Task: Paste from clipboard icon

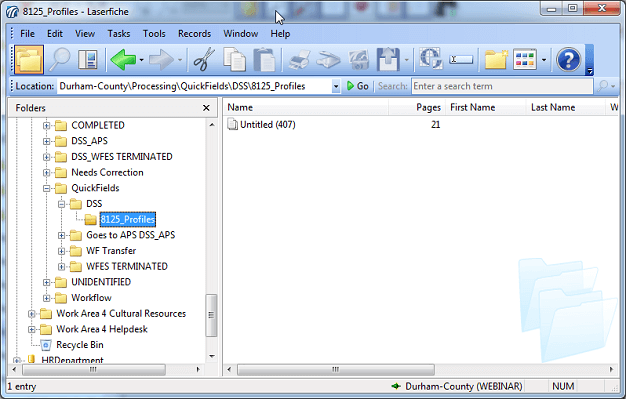Action: (x=264, y=60)
